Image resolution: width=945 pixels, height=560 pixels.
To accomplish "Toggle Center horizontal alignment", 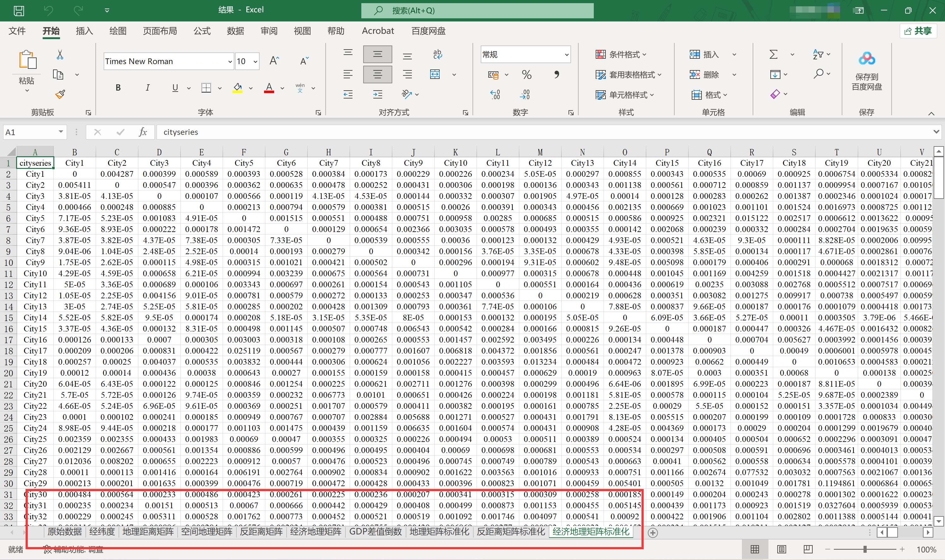I will [x=377, y=74].
